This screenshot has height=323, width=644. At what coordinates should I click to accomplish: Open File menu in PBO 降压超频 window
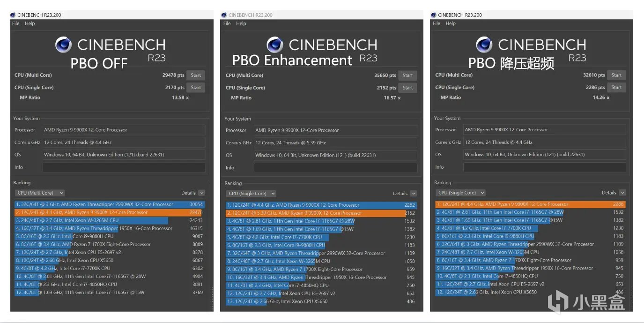tap(437, 23)
